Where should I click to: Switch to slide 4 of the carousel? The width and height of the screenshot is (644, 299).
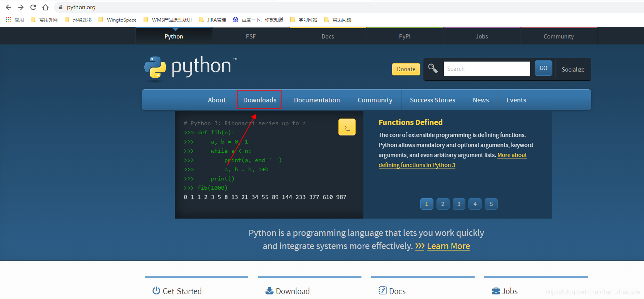pos(475,204)
